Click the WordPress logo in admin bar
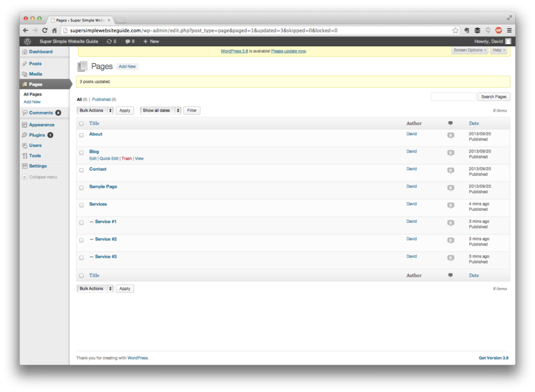535x392 pixels. [x=28, y=41]
